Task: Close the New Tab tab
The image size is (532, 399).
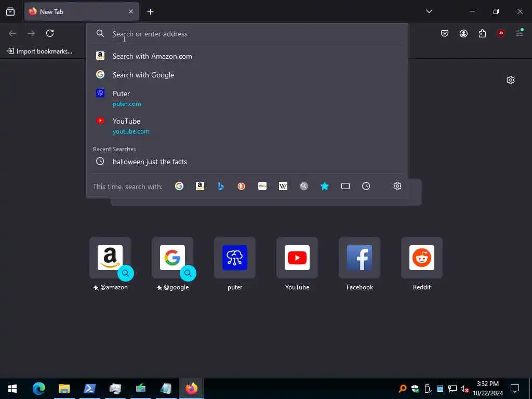Action: 131,11
